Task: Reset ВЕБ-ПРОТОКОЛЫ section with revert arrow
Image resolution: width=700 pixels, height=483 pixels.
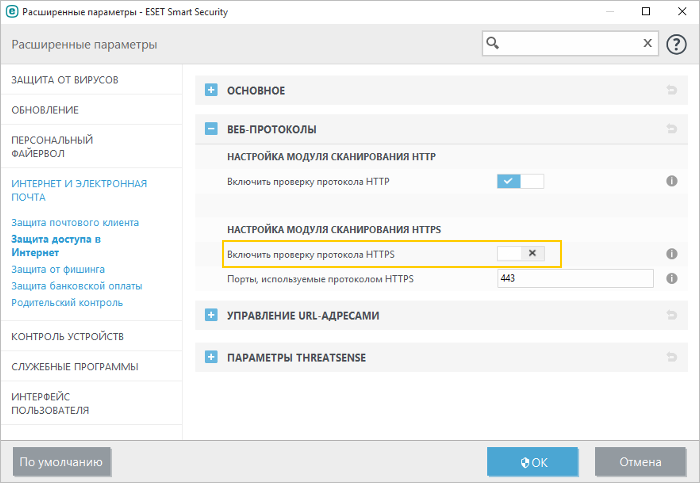Action: (x=671, y=129)
